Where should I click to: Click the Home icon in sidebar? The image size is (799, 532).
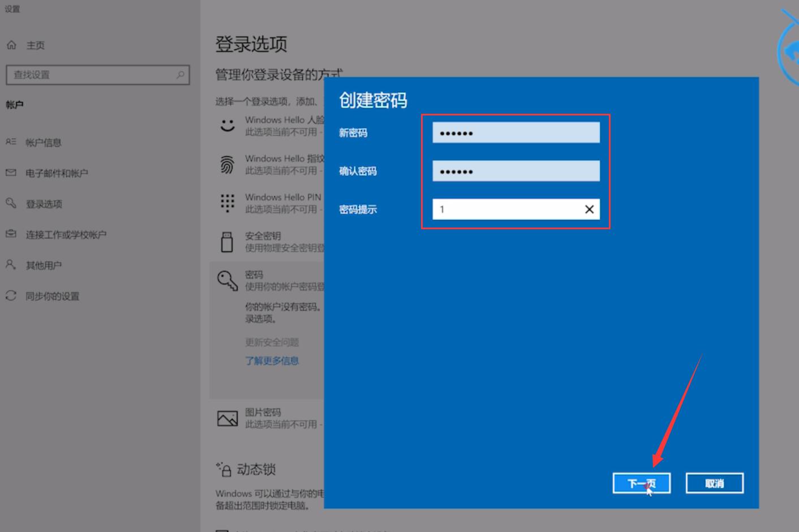coord(11,45)
